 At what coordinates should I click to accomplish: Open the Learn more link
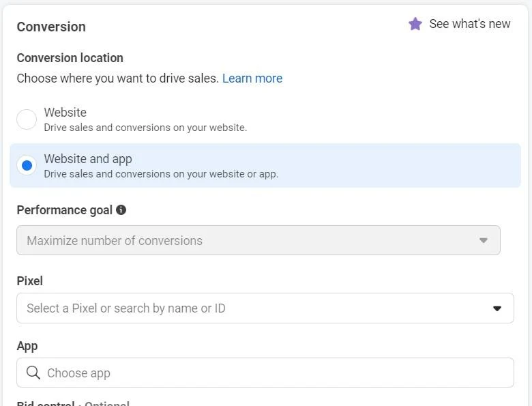coord(252,78)
